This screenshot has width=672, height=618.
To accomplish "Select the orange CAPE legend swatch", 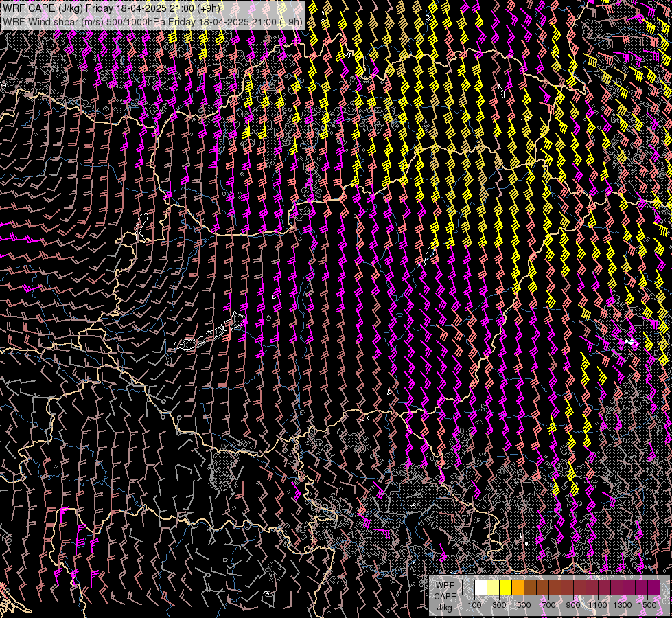I will (518, 587).
